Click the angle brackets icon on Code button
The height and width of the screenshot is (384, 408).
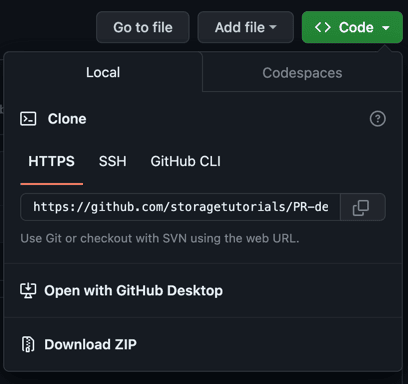point(323,27)
